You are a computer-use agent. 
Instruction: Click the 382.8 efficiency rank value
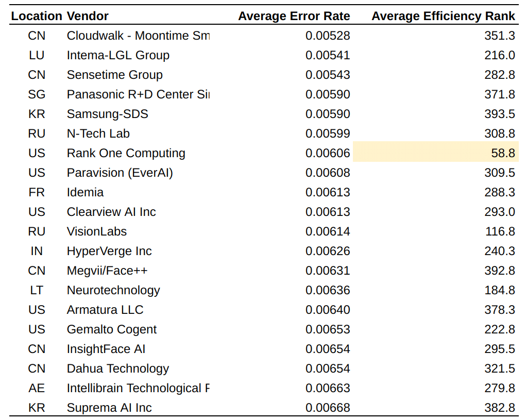(x=500, y=408)
